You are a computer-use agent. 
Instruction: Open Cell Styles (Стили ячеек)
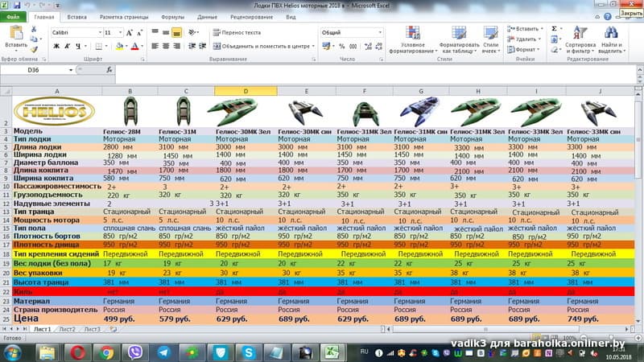coord(491,39)
